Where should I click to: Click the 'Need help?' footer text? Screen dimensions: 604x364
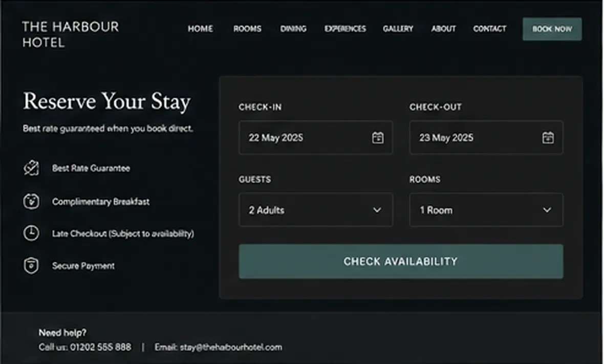point(62,332)
